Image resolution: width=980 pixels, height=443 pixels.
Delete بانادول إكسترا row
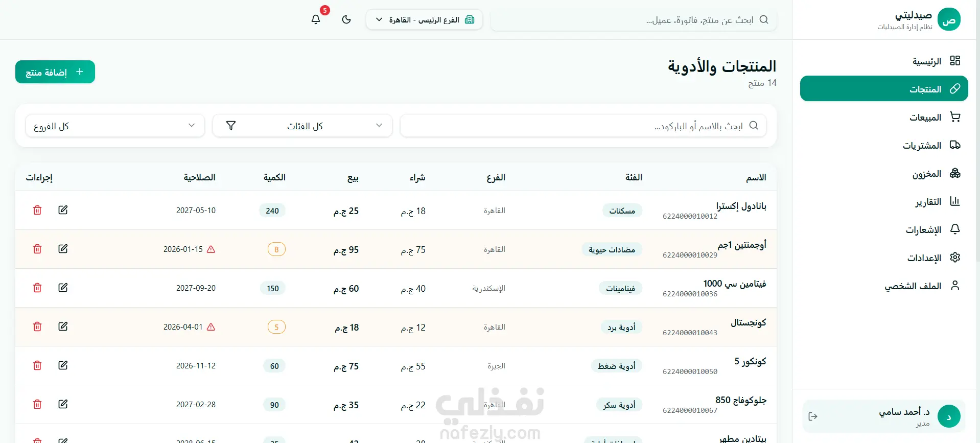pos(37,210)
